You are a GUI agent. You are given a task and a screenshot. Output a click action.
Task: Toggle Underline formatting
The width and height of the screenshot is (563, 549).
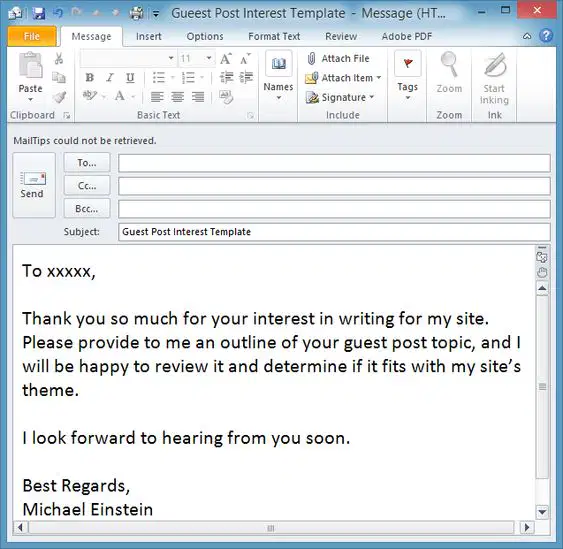pyautogui.click(x=130, y=78)
